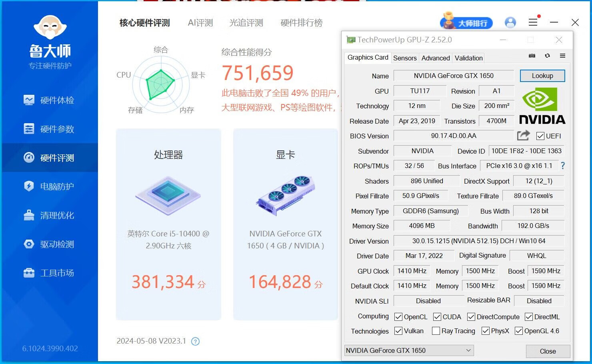Viewport: 592px width, 364px height.
Task: Click the Digital Signature WHQL value
Action: [536, 256]
